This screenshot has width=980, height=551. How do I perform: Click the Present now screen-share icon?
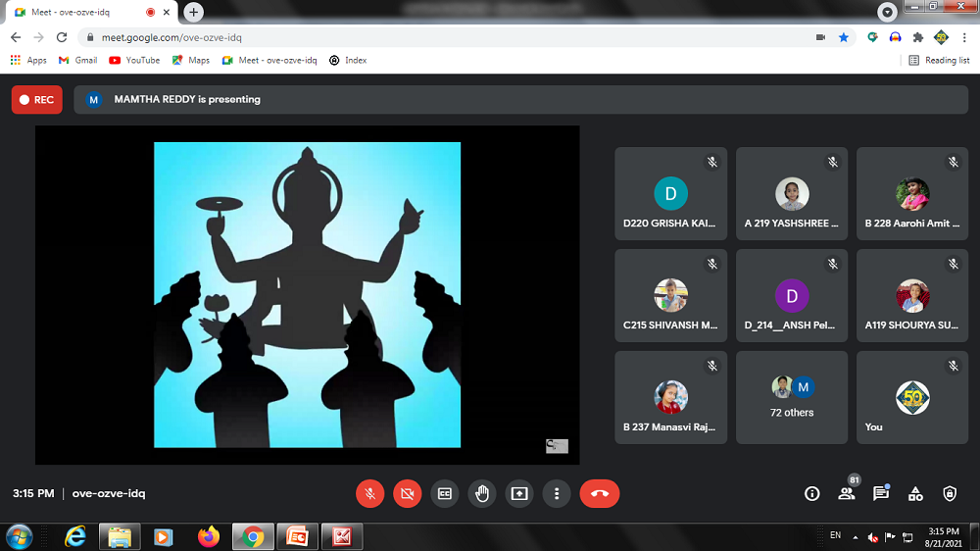[518, 494]
